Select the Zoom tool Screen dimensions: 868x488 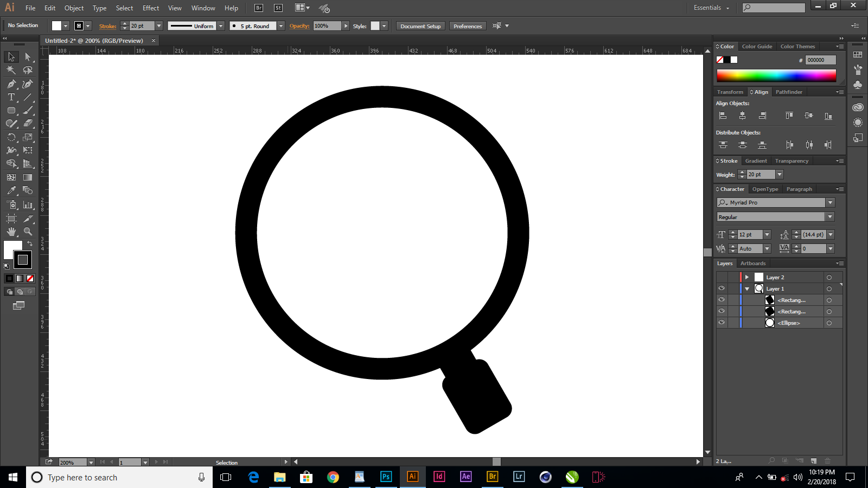28,232
